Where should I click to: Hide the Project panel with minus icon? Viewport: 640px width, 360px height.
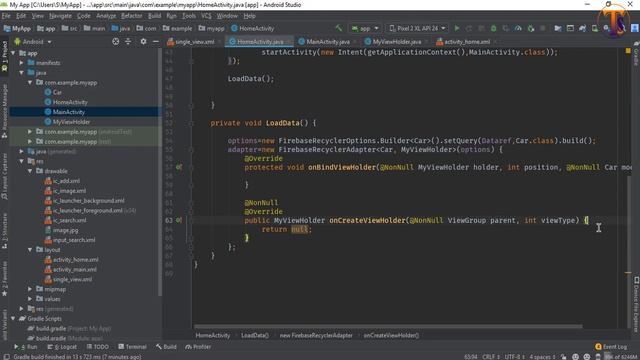tap(156, 42)
